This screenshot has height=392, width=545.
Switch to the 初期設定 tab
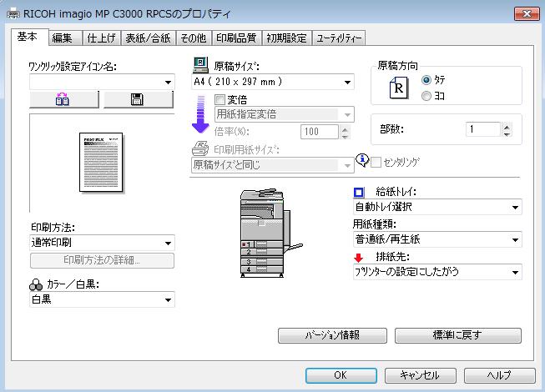pyautogui.click(x=287, y=38)
